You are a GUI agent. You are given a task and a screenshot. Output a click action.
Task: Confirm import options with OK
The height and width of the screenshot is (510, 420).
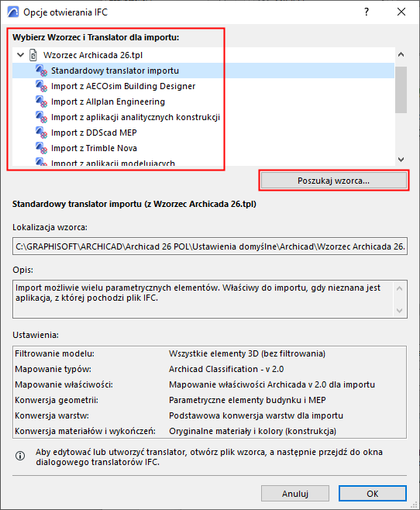(373, 494)
